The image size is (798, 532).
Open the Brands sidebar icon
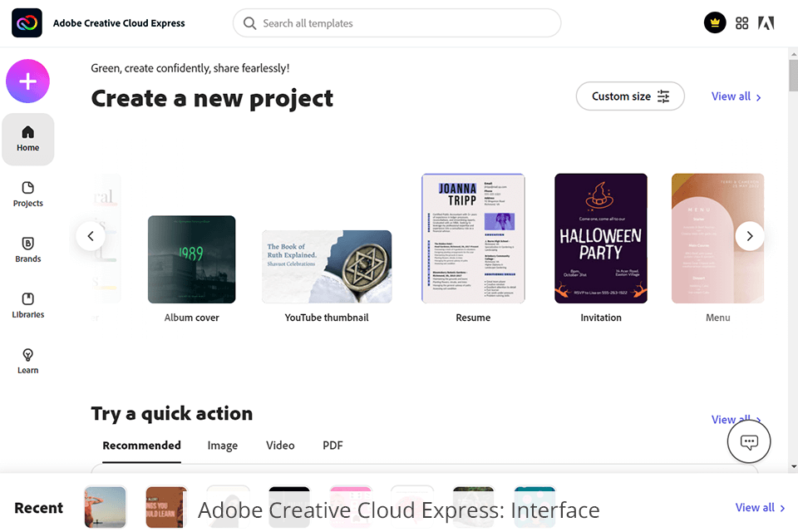pyautogui.click(x=28, y=250)
